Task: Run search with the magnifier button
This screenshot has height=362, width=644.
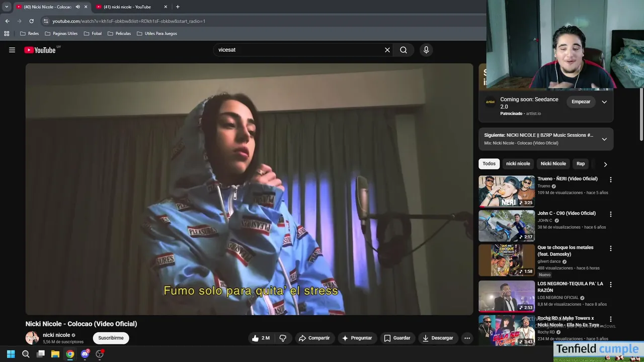Action: click(x=404, y=50)
